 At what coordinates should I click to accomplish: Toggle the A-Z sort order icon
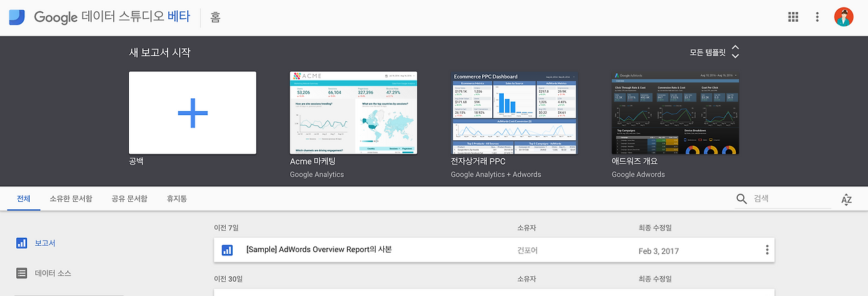tap(846, 199)
